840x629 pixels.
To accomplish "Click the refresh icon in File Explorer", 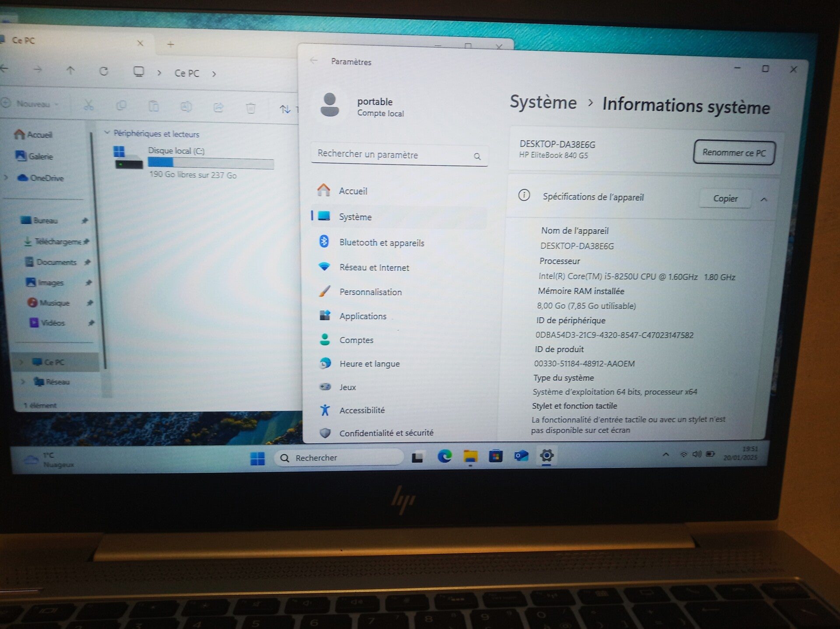I will click(104, 71).
